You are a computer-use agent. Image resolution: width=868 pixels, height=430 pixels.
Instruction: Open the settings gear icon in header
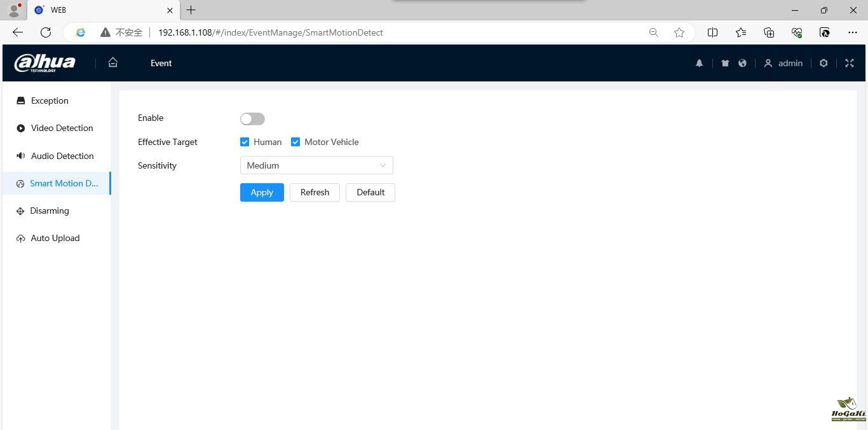[x=824, y=63]
